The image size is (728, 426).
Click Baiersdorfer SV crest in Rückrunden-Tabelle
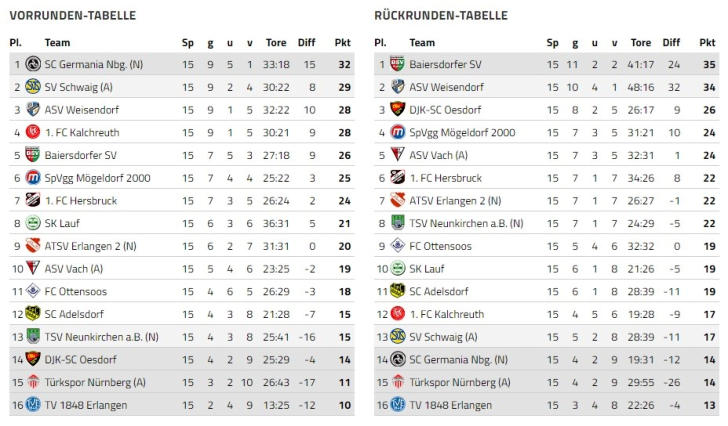click(398, 64)
